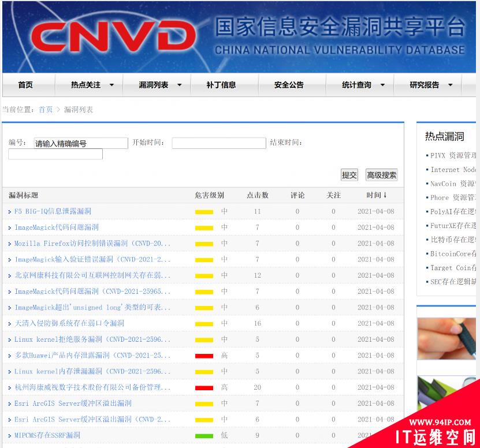Screen dimensions: 480x448
Task: Open Mozilla Firefox访问控制错误漏洞 entry
Action: pyautogui.click(x=92, y=243)
